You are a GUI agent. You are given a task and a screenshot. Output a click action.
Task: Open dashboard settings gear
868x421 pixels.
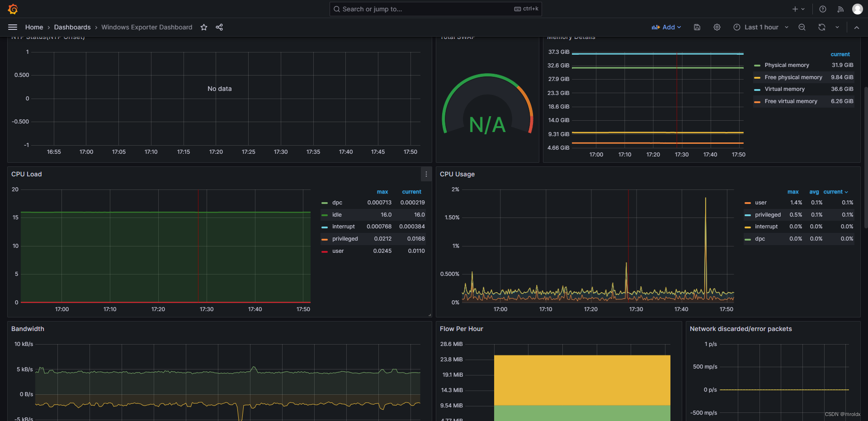pyautogui.click(x=717, y=27)
